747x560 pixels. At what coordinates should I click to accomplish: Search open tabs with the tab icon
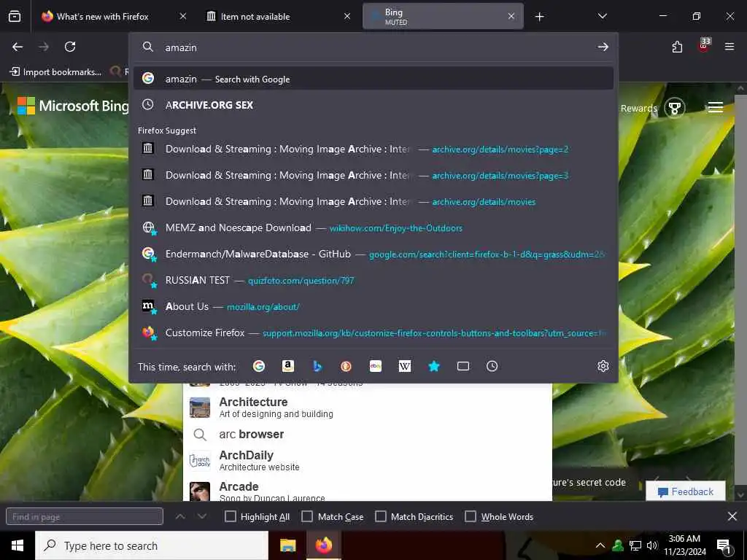click(463, 366)
